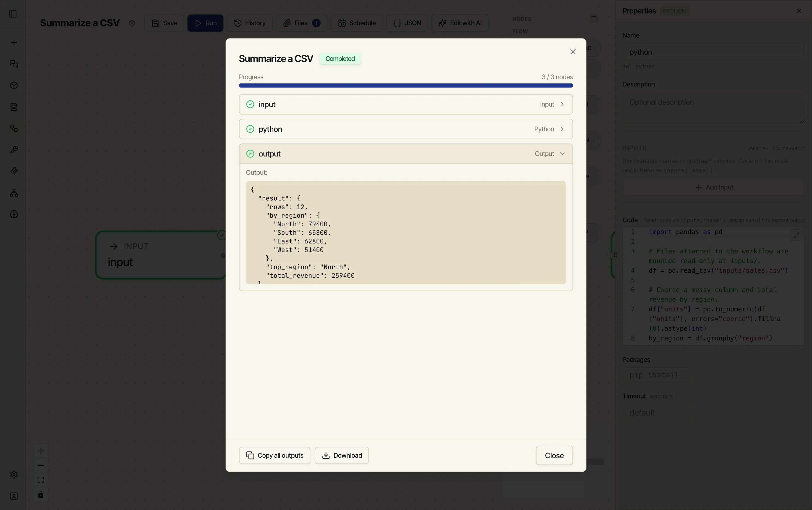Screen dimensions: 812x510
Task: Expand the python node result row
Action: pyautogui.click(x=406, y=129)
